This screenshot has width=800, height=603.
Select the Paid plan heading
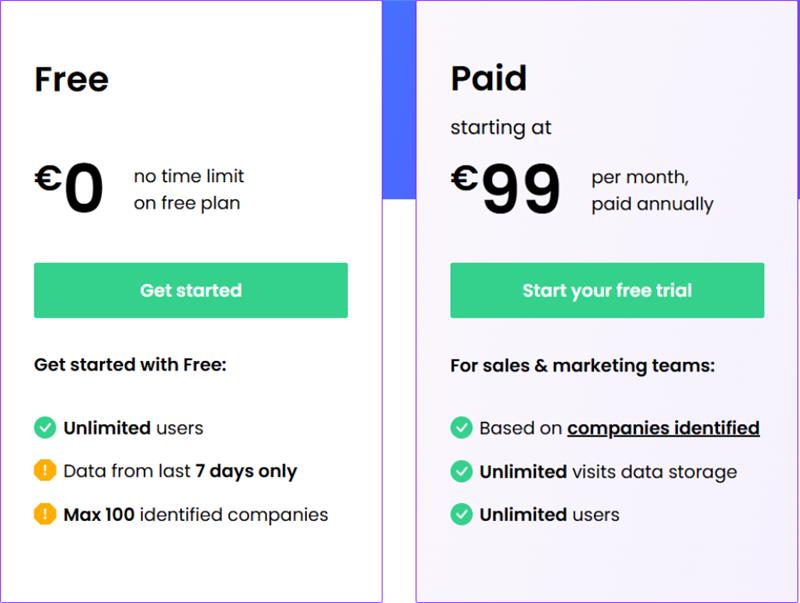click(490, 78)
